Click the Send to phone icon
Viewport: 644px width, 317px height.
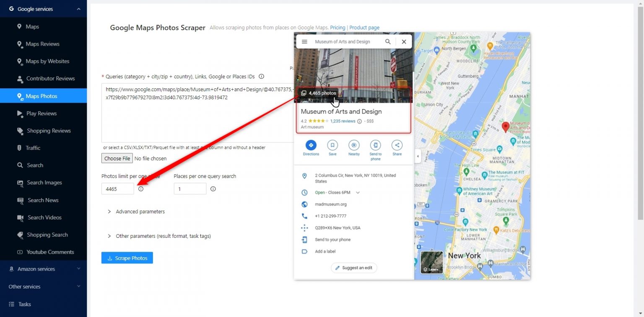375,146
